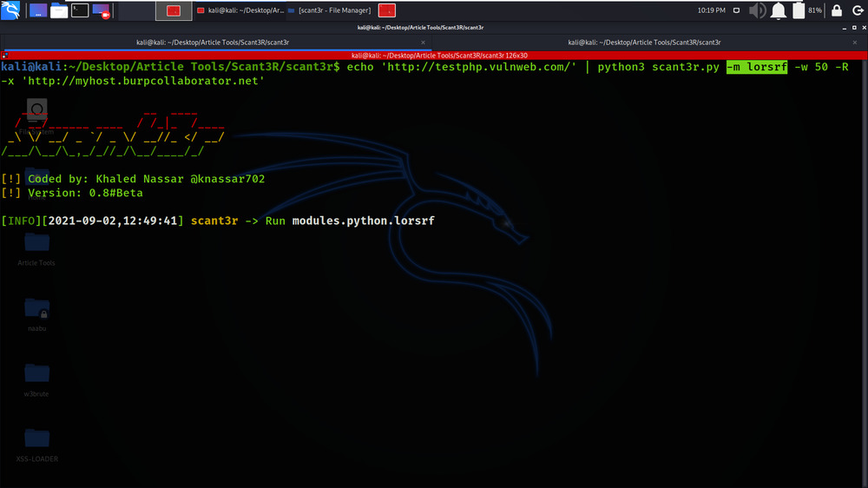Click 'modules.python.lorsrf' in the output
This screenshot has width=868, height=488.
coord(363,221)
